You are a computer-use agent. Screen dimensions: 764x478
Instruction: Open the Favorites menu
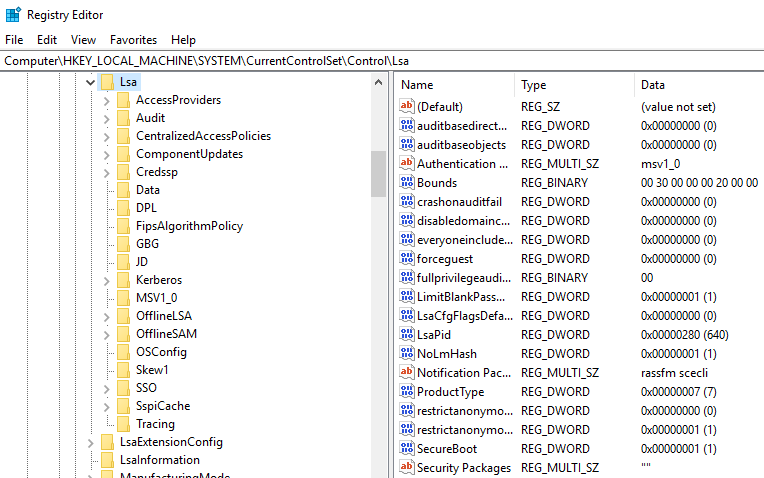133,40
